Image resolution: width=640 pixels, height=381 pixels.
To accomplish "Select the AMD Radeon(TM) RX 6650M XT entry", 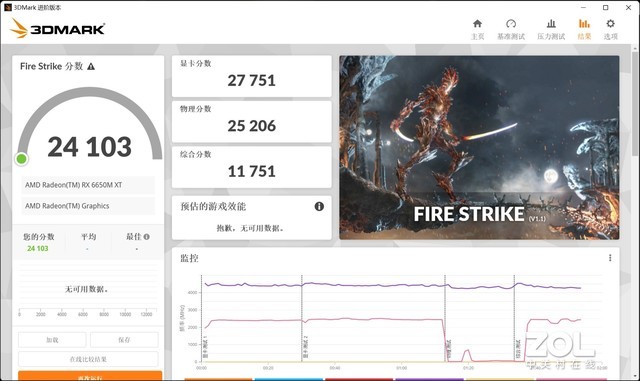I will pyautogui.click(x=88, y=185).
